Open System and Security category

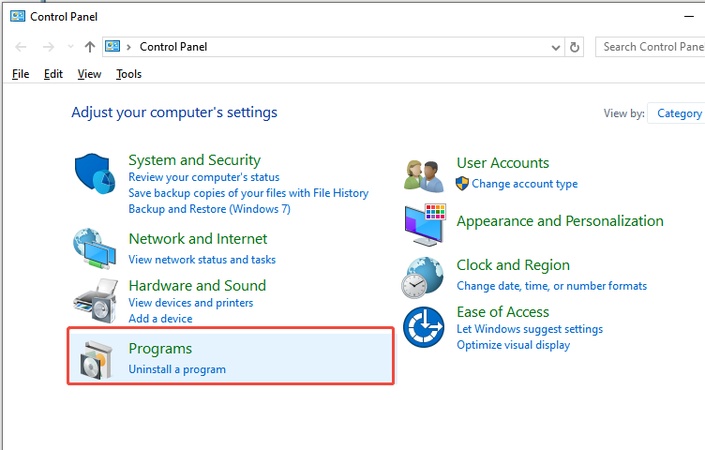point(194,160)
